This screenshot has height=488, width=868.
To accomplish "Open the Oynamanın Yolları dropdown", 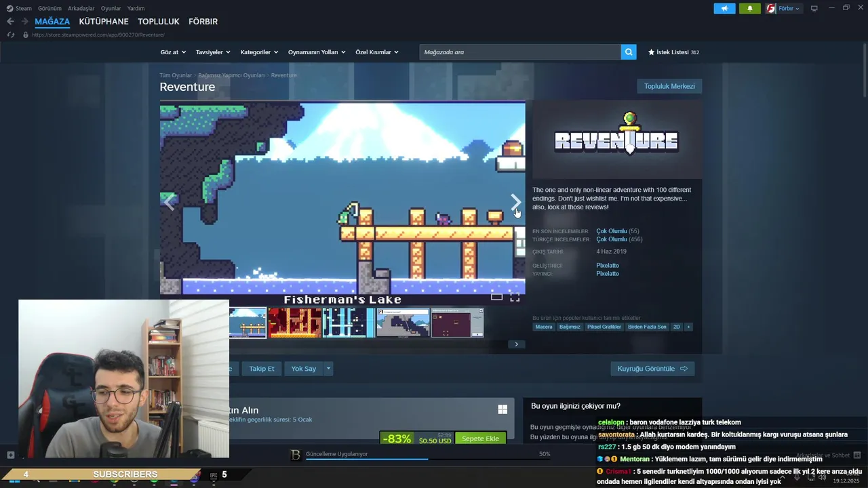I will click(x=317, y=52).
